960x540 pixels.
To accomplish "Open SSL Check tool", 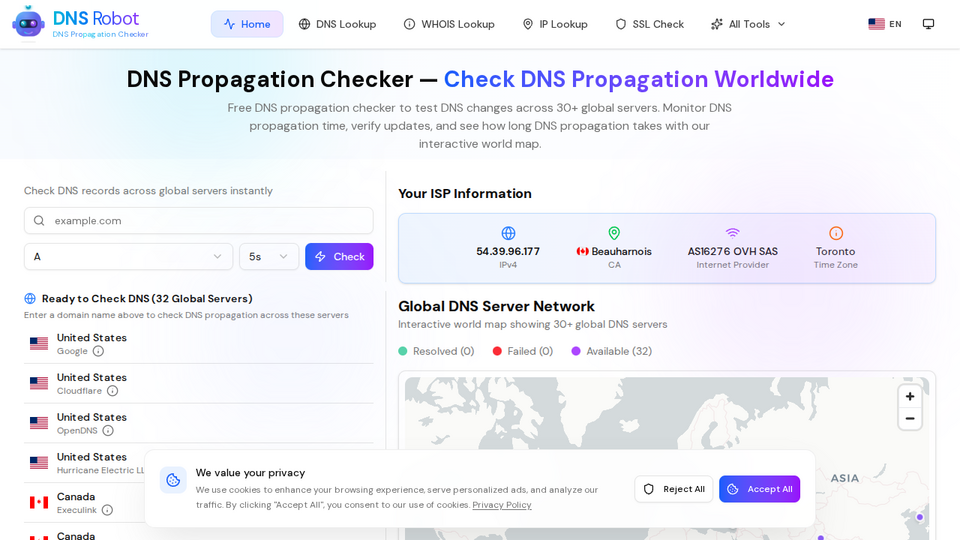I will tap(650, 24).
